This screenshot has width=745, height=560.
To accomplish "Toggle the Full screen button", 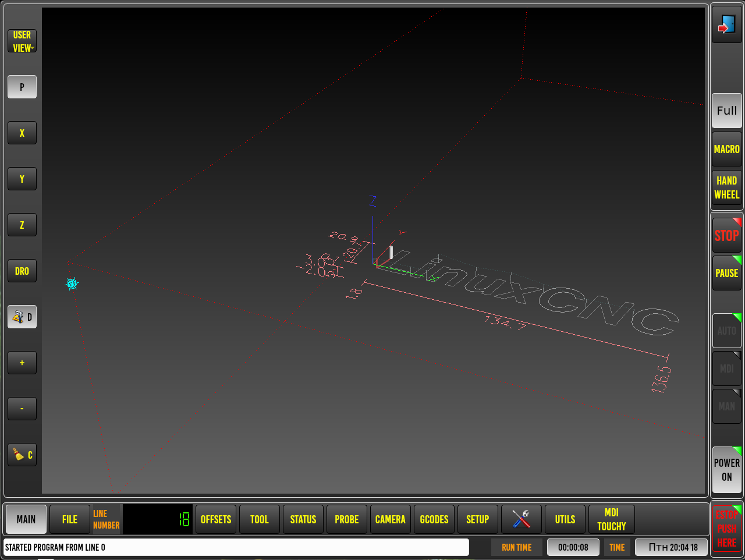I will (x=727, y=111).
